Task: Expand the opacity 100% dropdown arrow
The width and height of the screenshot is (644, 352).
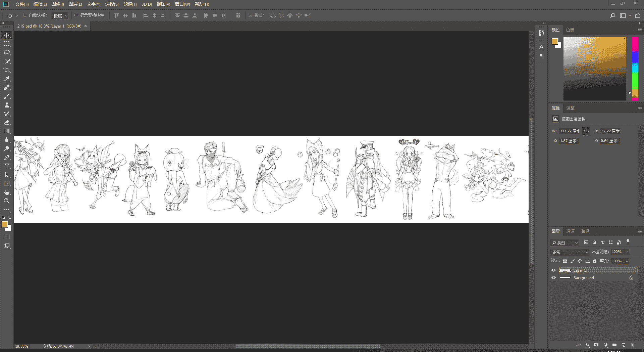Action: tap(627, 252)
